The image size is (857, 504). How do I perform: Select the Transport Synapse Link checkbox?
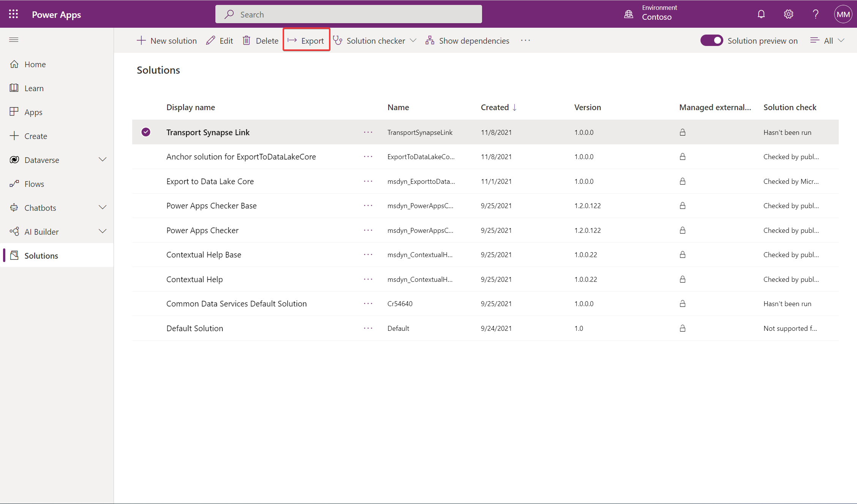click(x=146, y=132)
